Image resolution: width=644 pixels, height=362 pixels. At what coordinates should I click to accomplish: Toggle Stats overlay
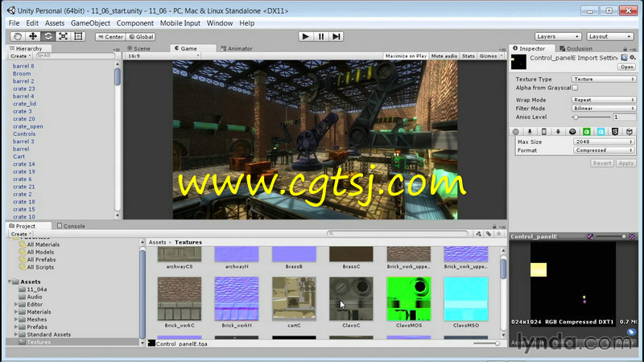coord(469,56)
